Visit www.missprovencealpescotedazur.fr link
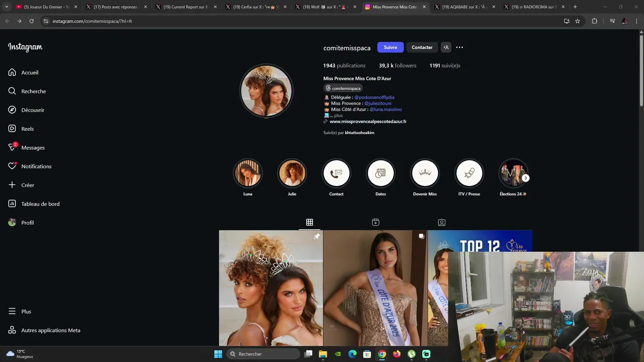This screenshot has height=362, width=644. click(368, 122)
